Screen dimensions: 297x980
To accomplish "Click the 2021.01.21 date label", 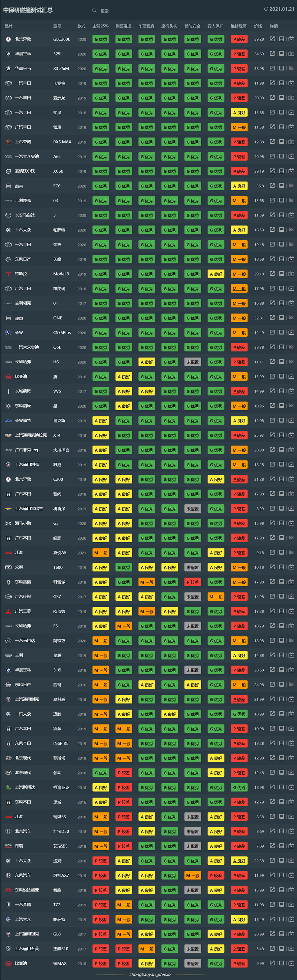I will [x=282, y=9].
